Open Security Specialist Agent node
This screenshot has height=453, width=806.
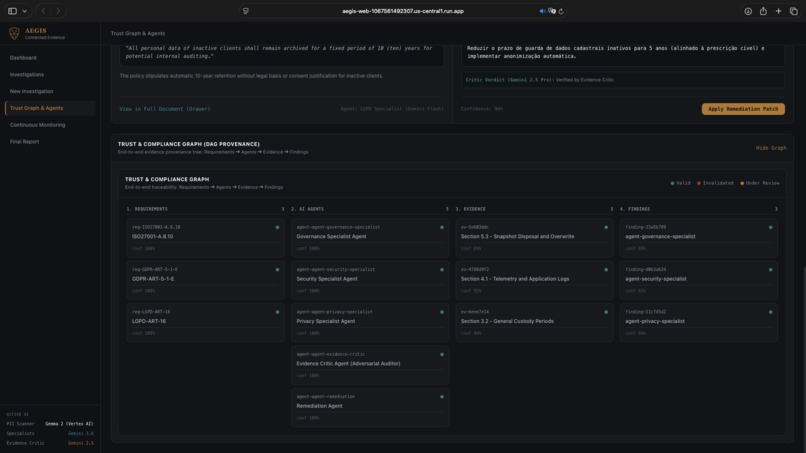point(370,281)
